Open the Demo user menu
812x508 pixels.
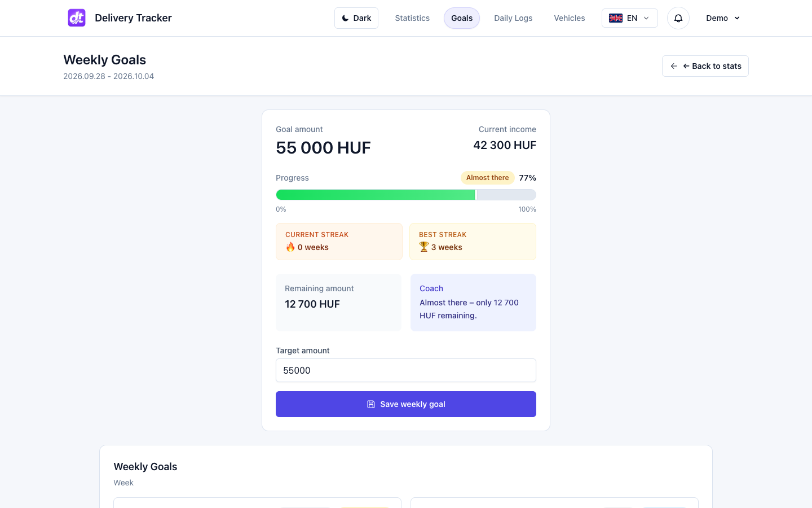click(x=723, y=18)
